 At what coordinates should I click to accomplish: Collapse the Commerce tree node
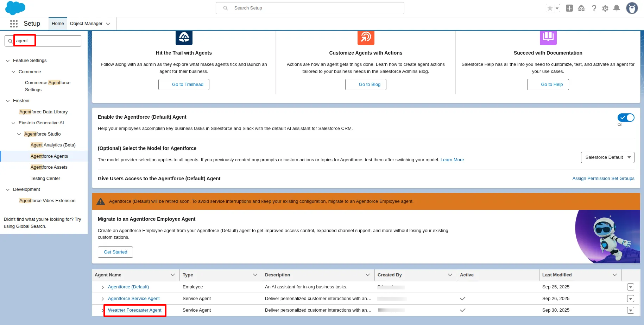pyautogui.click(x=13, y=72)
